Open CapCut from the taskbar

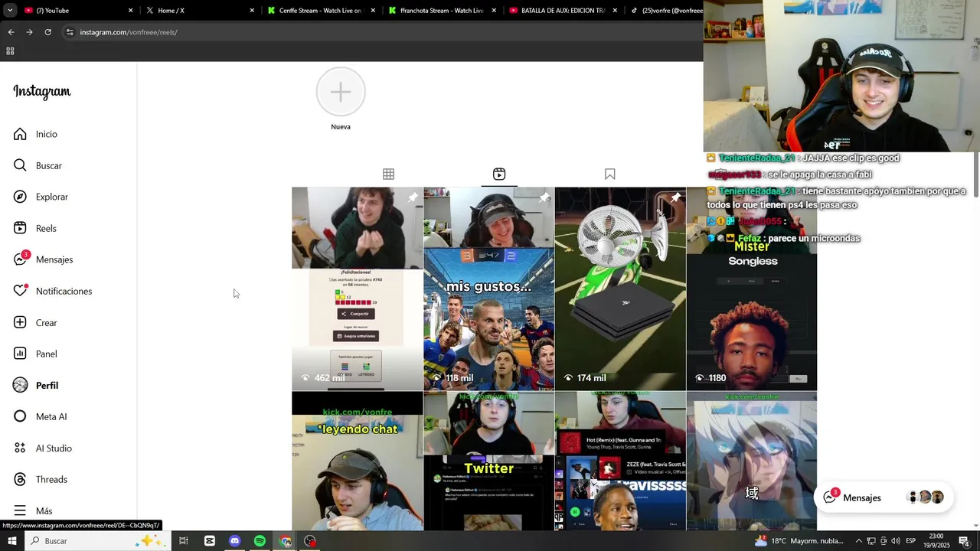click(x=210, y=541)
